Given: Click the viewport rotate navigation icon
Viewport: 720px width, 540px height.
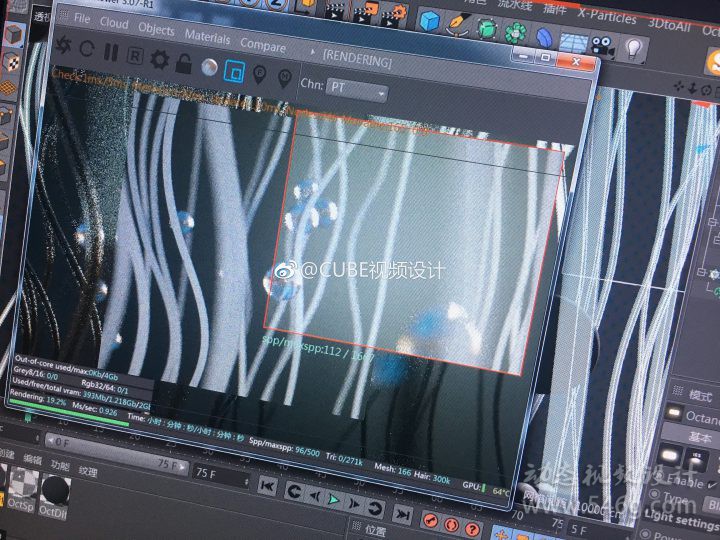Looking at the screenshot, I should tap(707, 90).
